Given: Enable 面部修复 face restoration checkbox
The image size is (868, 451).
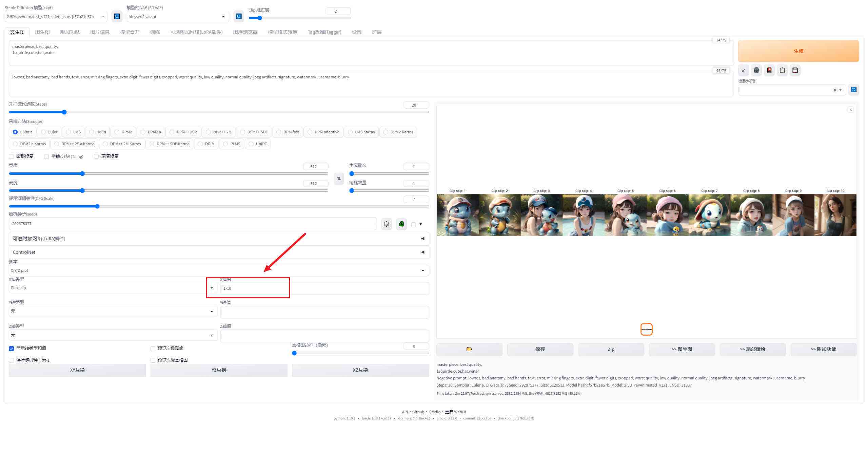Looking at the screenshot, I should click(x=12, y=156).
